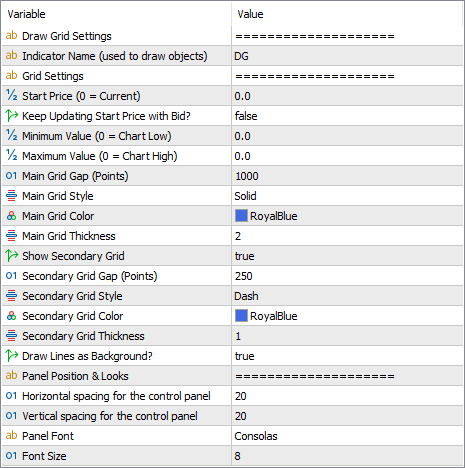Screen dimensions: 465x468
Task: Select the Maximum Value (0 = Chart High) label
Action: point(100,156)
